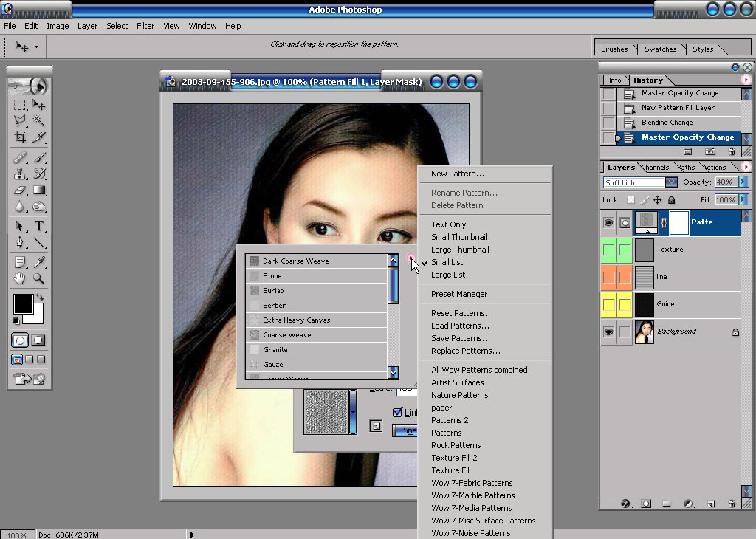Select the Magic Wand tool
The height and width of the screenshot is (539, 756).
[x=39, y=120]
